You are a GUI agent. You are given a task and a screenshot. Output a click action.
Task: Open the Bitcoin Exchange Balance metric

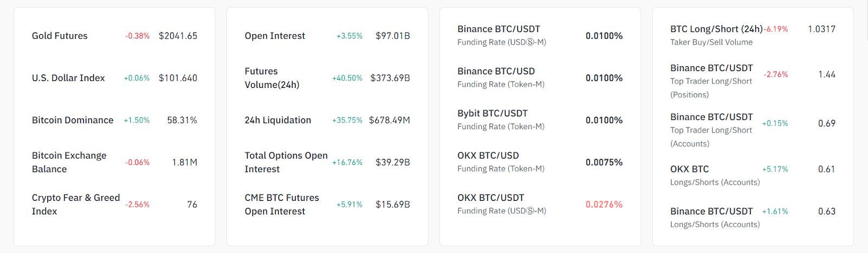click(x=69, y=162)
